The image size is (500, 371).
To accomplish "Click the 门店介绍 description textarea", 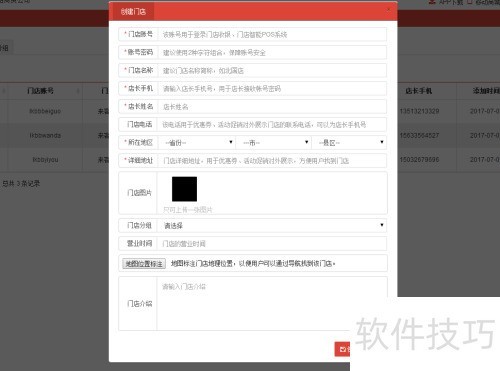I will (x=272, y=303).
